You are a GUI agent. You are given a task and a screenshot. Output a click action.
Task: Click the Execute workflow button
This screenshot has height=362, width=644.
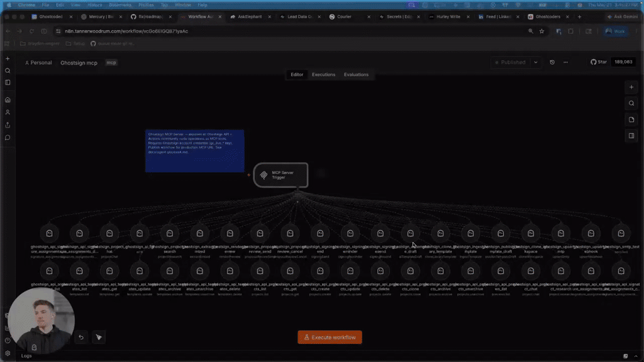[x=330, y=337]
